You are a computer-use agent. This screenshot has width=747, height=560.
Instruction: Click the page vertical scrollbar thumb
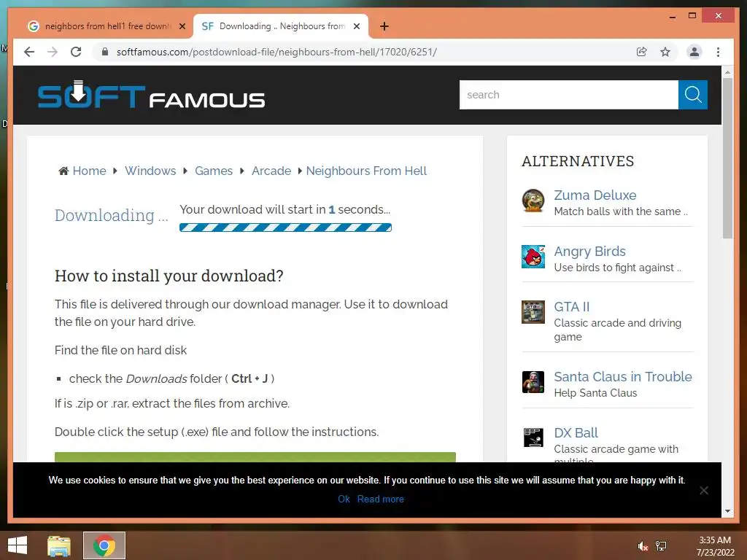click(727, 157)
